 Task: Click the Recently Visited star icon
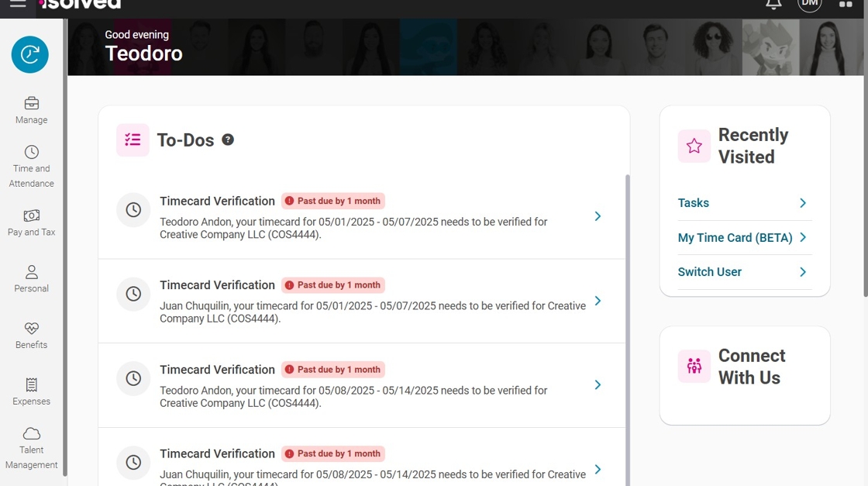(x=694, y=146)
